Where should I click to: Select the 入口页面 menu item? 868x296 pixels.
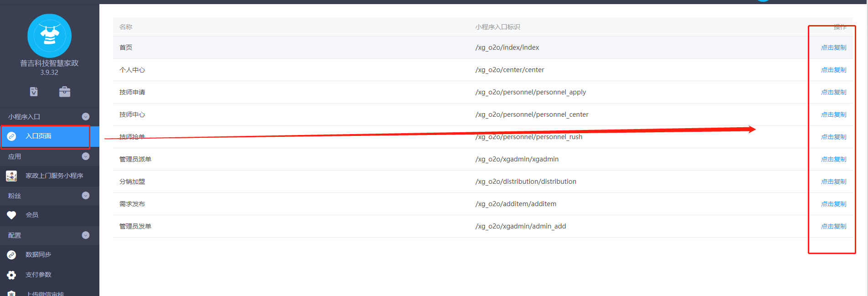(x=50, y=136)
